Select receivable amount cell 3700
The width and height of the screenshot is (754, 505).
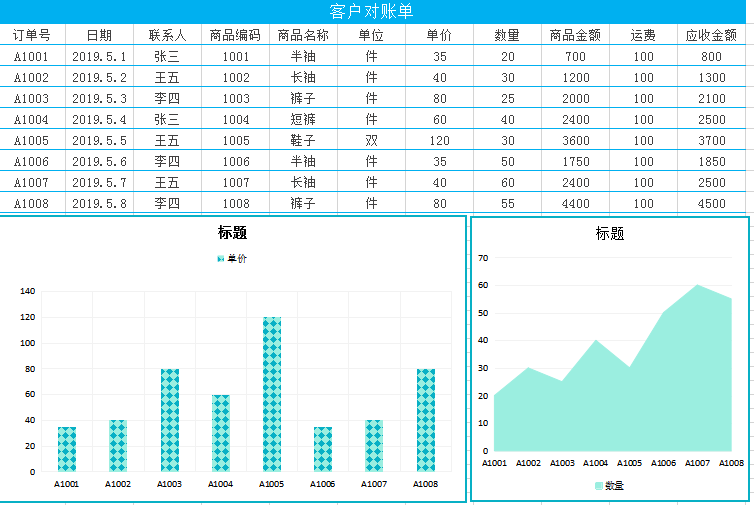(711, 140)
